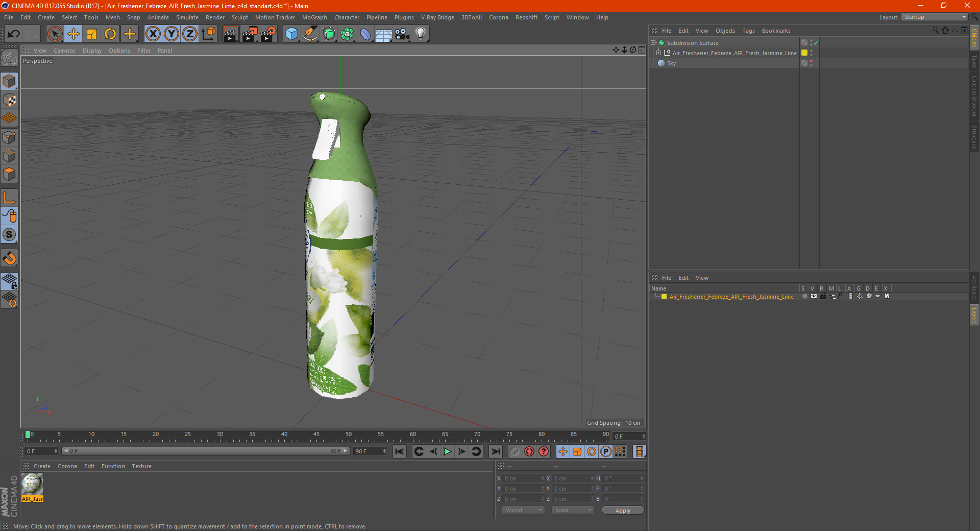The image size is (980, 531).
Task: Open the Simulate menu
Action: (187, 17)
